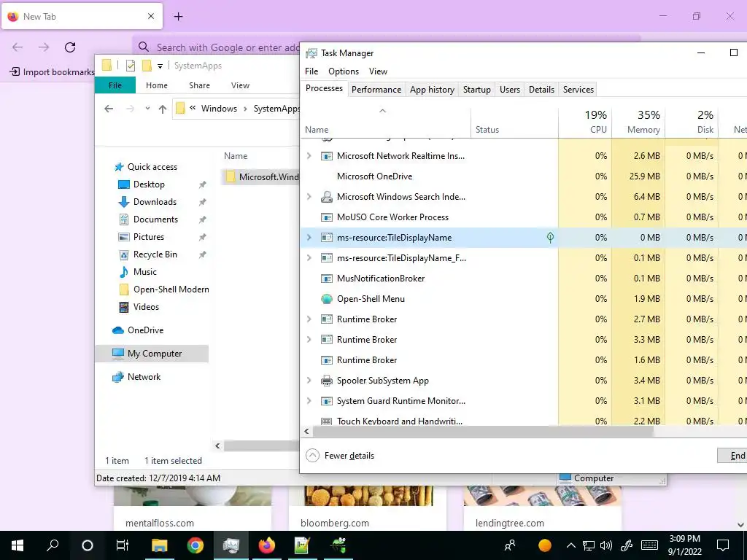
Task: Sort processes by Status column
Action: click(514, 122)
